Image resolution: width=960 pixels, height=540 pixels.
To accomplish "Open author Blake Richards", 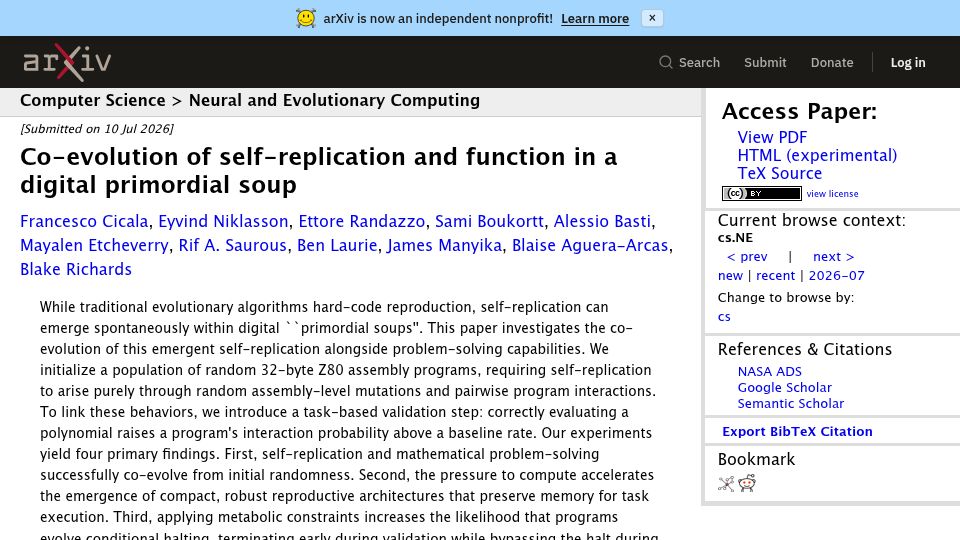I will click(76, 269).
